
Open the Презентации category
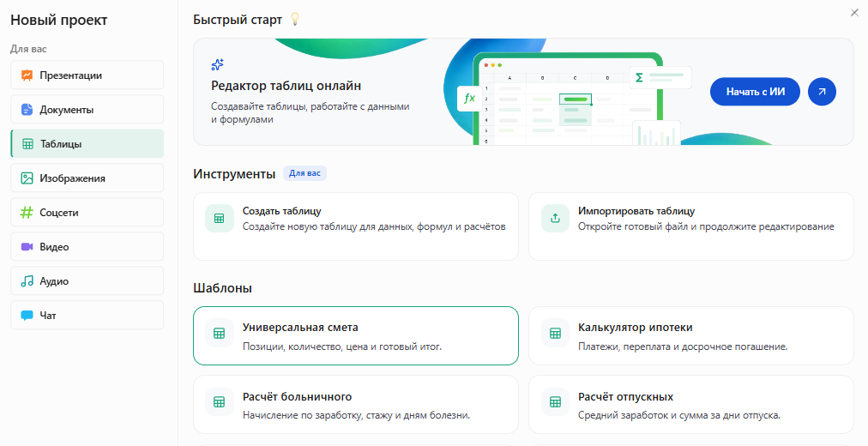pos(87,75)
